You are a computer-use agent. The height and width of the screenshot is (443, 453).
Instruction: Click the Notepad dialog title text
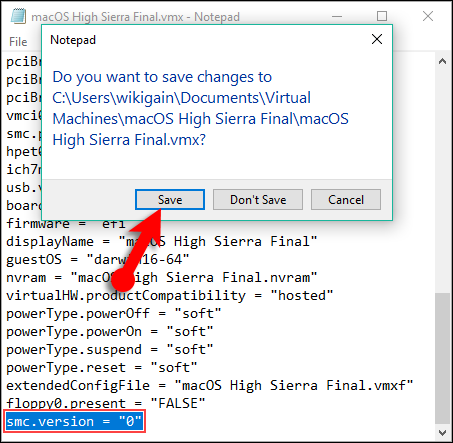point(73,40)
